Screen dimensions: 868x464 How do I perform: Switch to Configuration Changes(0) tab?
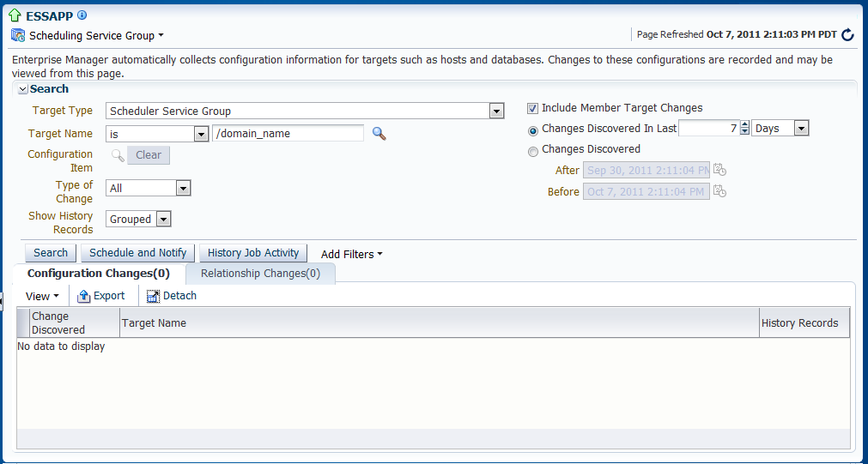(99, 274)
